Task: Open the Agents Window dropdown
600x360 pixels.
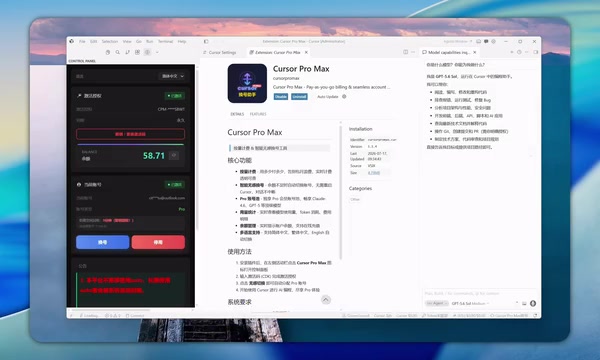Action: coord(457,41)
